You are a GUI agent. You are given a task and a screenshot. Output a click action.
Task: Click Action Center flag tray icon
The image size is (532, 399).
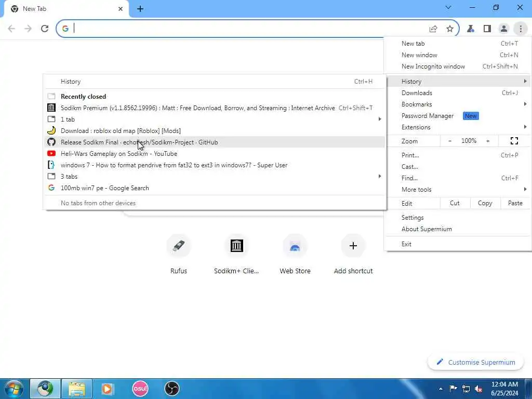[x=453, y=389]
